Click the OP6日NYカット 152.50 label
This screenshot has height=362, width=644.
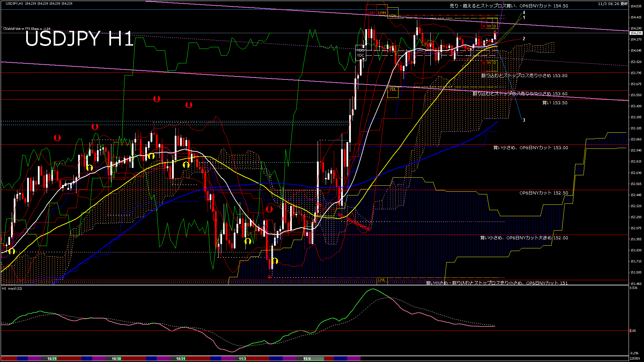coord(543,193)
